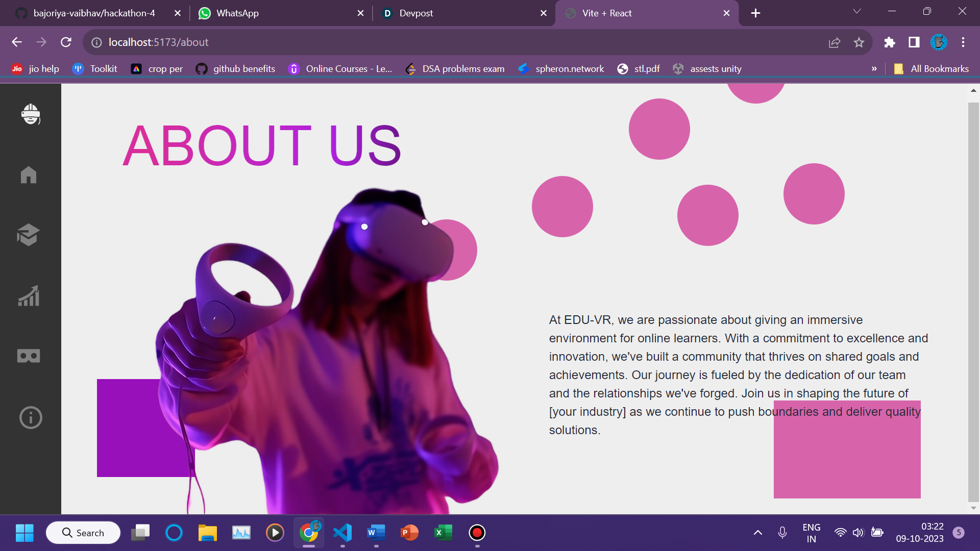Switch to the Devpost tab
Screen dimensions: 980x551
[416, 13]
